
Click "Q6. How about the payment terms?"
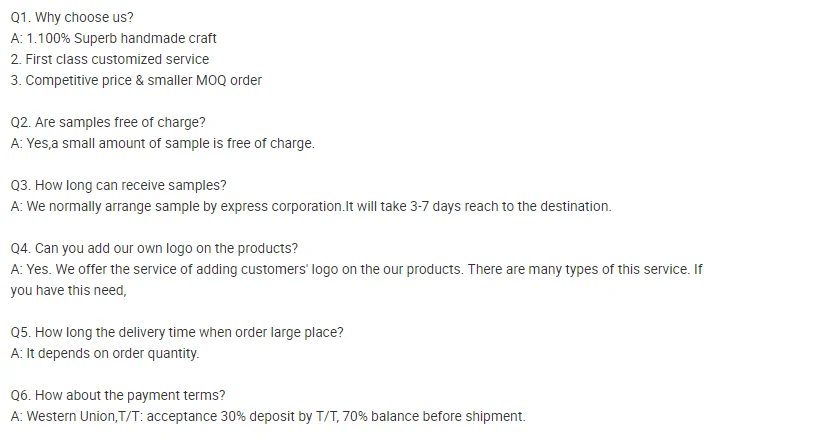click(x=118, y=395)
